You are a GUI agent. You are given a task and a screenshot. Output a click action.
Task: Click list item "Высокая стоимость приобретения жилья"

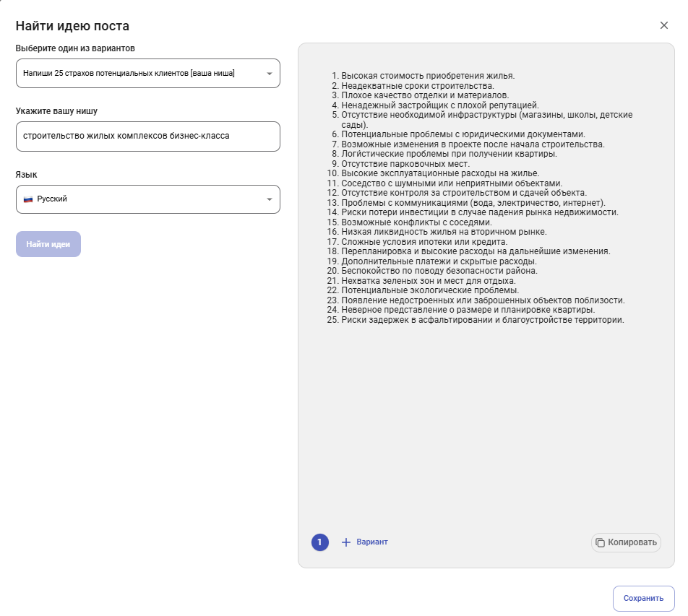[428, 76]
